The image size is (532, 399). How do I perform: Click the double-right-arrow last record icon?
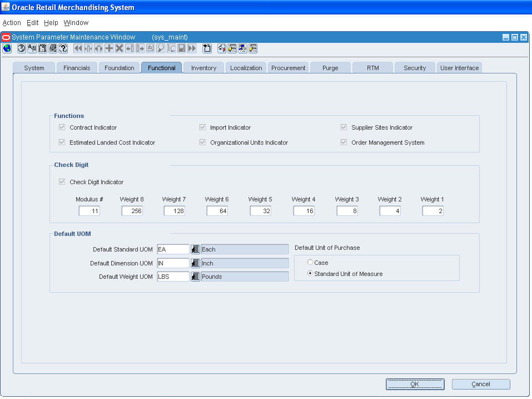[192, 48]
